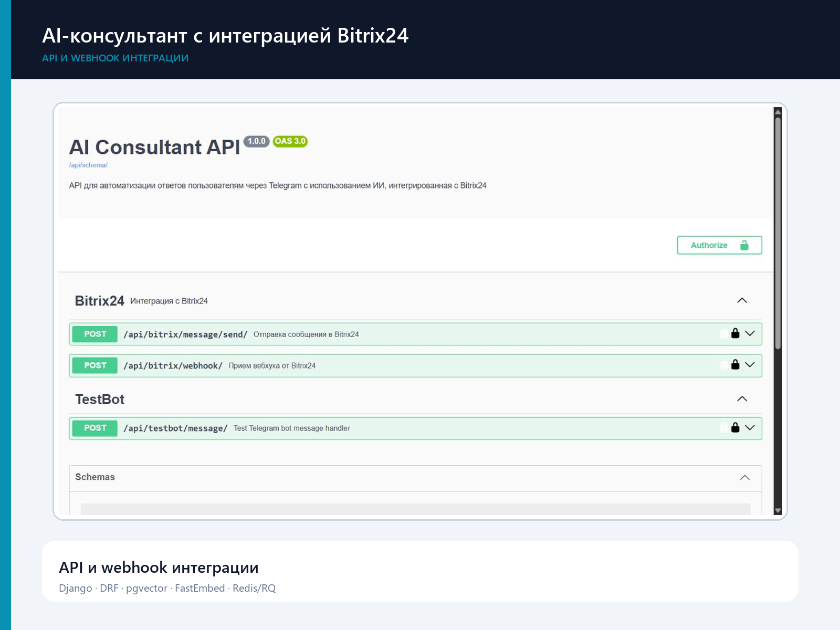
Task: Click the lock icon on /api/bitrix/message/send/ row
Action: pos(735,333)
